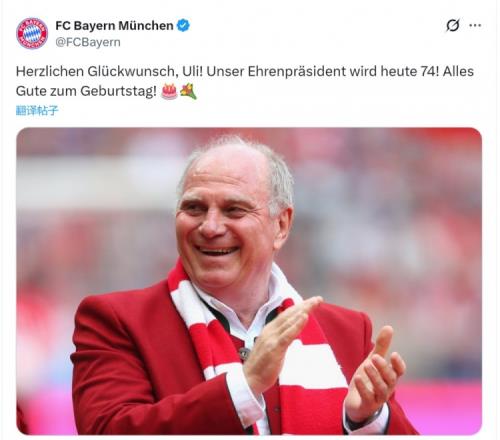The image size is (500, 440).
Task: Click the text Gute zum Geburtstag
Action: click(x=86, y=91)
